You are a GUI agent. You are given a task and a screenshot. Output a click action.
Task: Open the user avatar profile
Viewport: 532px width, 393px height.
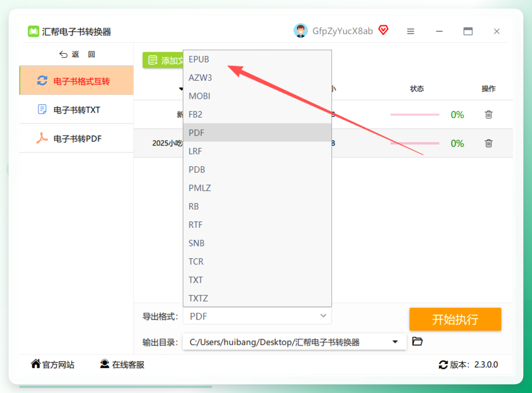pos(300,31)
